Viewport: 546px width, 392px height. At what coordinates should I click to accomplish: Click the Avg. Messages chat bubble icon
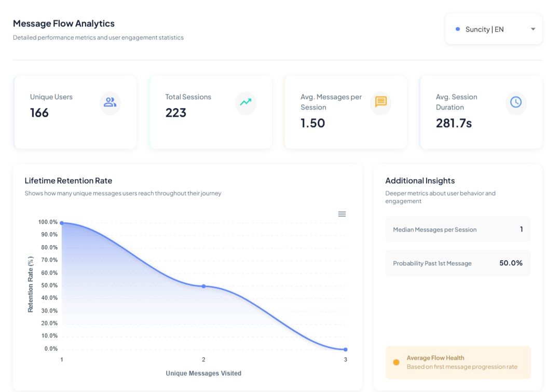tap(381, 102)
